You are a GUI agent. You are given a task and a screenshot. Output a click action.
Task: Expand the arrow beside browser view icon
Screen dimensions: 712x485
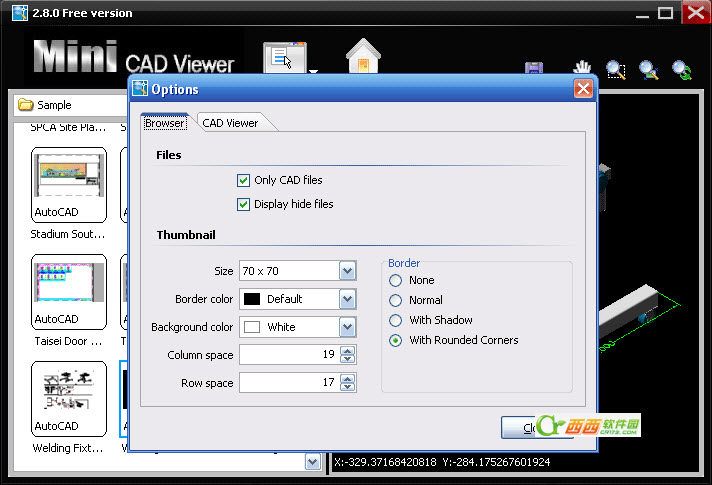pyautogui.click(x=313, y=71)
